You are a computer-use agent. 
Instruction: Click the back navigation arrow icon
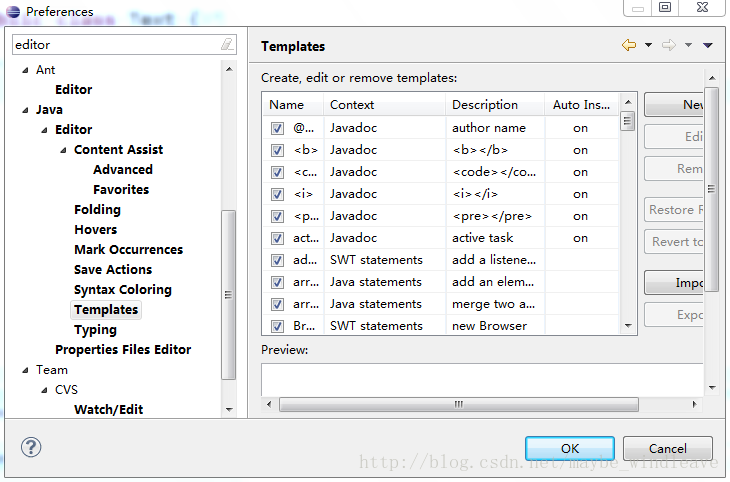pyautogui.click(x=628, y=45)
